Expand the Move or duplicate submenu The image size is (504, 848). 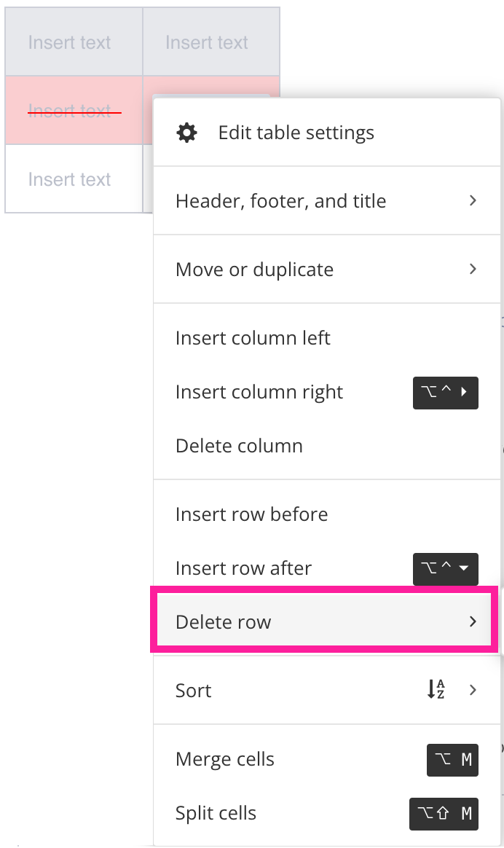tap(473, 269)
